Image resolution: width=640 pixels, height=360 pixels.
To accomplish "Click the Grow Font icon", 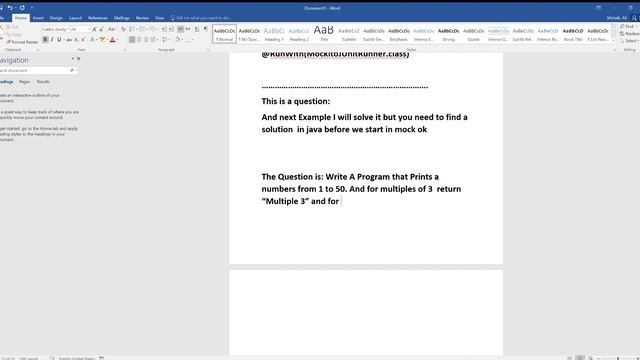I will tap(94, 29).
